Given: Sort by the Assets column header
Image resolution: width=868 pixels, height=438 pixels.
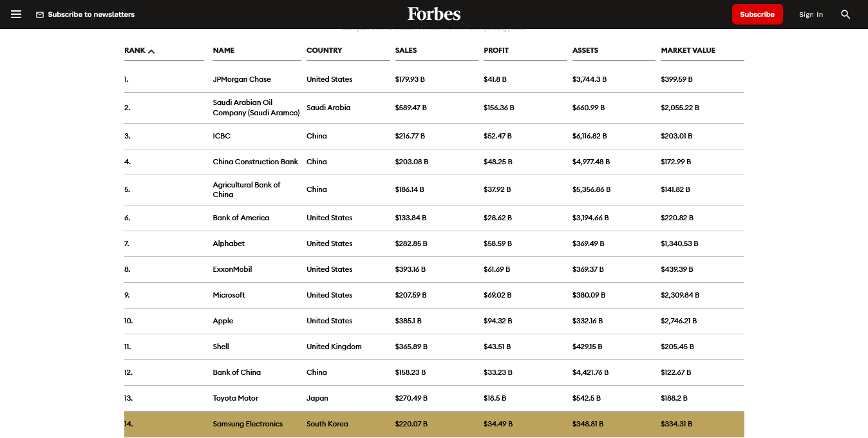Looking at the screenshot, I should click(x=585, y=50).
